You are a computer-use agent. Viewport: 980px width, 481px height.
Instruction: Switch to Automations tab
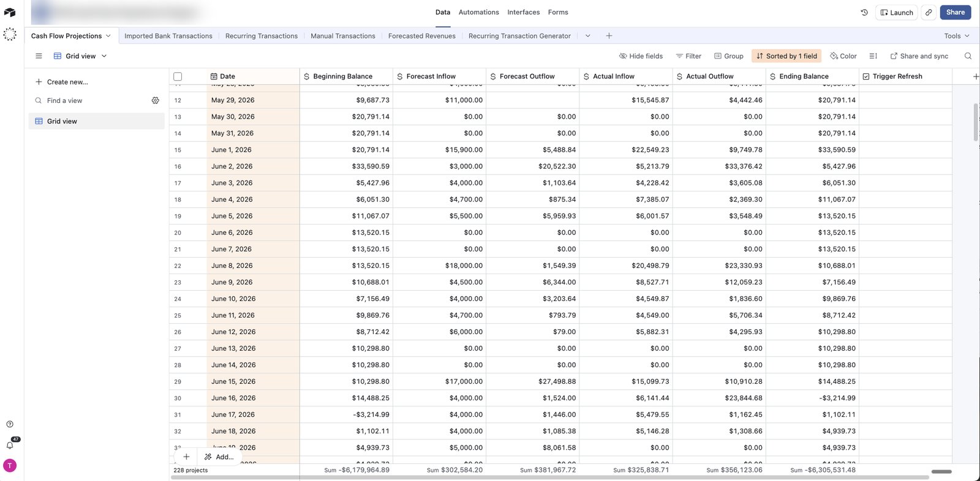click(x=478, y=12)
